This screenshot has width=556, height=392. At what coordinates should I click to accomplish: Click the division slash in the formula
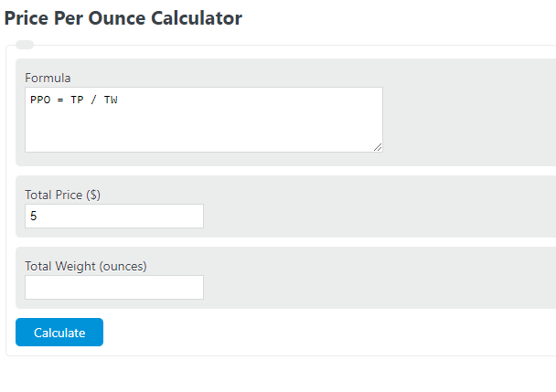click(93, 100)
